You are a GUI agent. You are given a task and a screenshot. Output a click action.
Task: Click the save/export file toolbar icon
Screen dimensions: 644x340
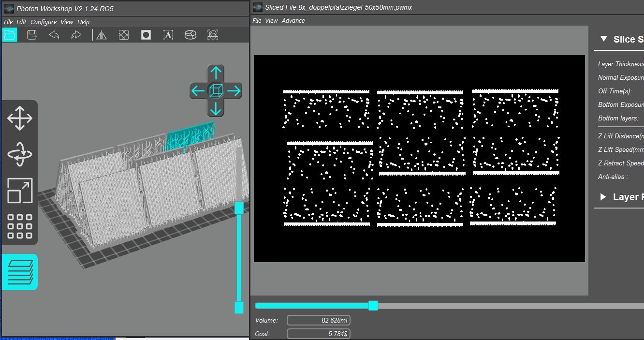(32, 35)
